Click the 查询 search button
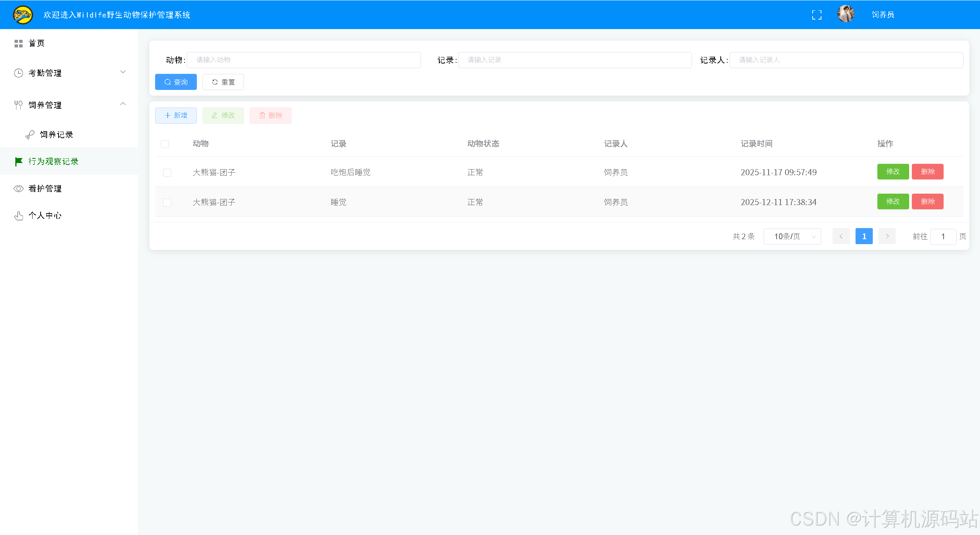This screenshot has height=535, width=980. pos(176,82)
